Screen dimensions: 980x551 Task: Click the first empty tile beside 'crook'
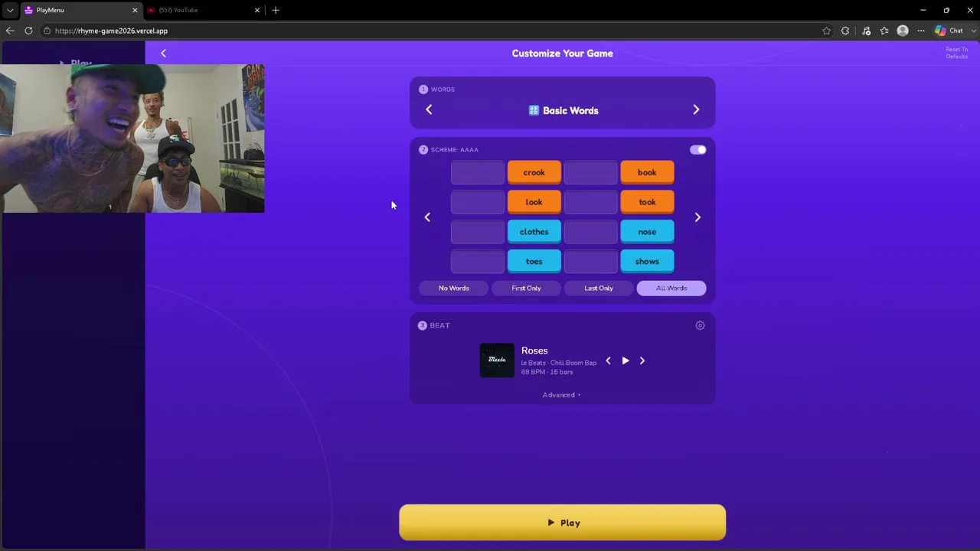478,173
